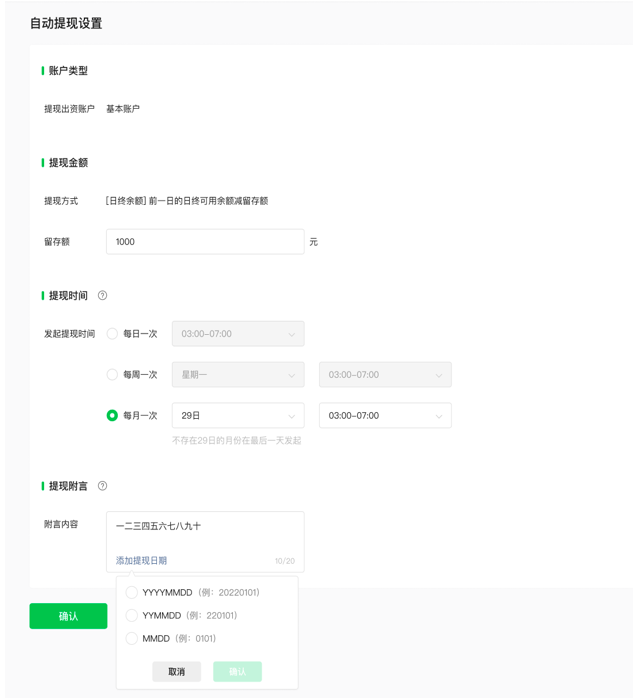This screenshot has width=633, height=698.
Task: Click the 提现金额 section heading
Action: tap(68, 163)
